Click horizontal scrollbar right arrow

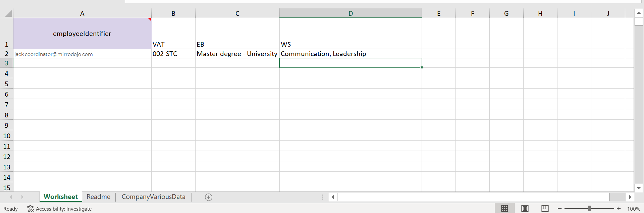tap(630, 197)
